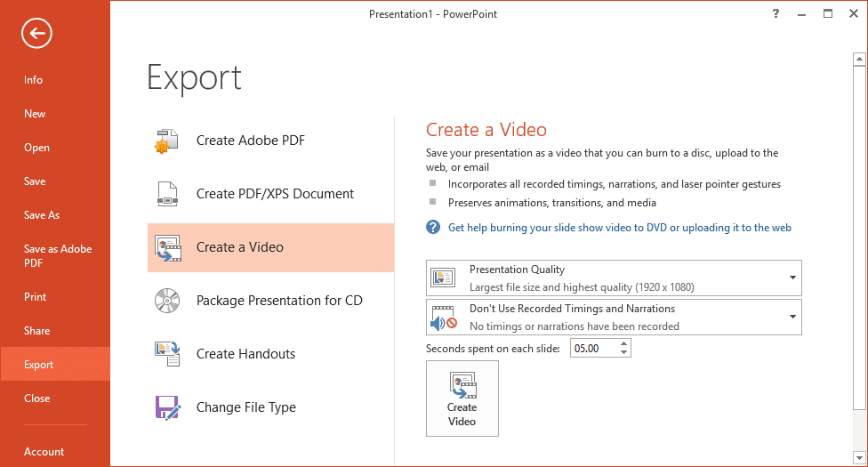868x467 pixels.
Task: Decrease seconds spent on each slide
Action: [x=624, y=353]
